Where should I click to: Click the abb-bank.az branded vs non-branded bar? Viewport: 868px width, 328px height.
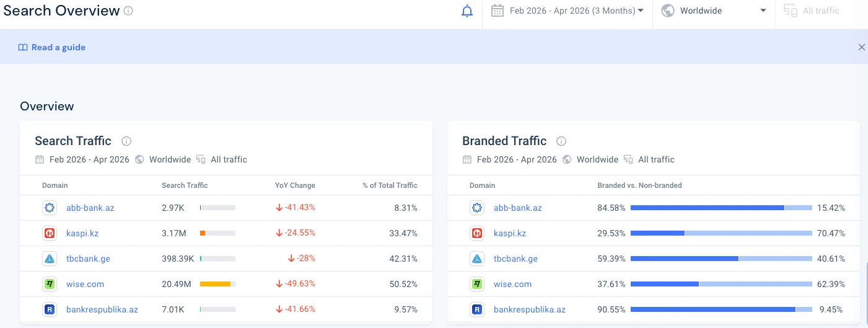coord(721,208)
